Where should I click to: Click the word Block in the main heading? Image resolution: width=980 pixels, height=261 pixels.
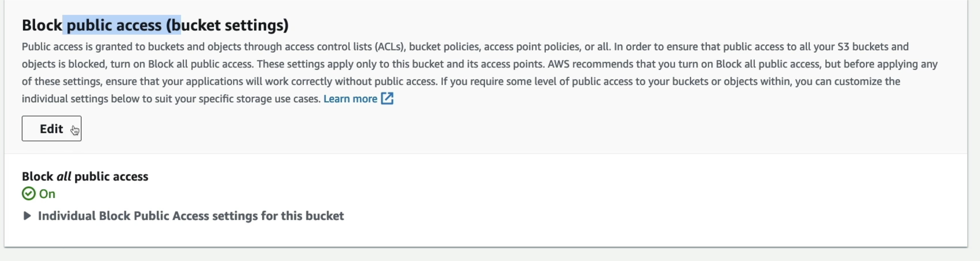pyautogui.click(x=42, y=25)
